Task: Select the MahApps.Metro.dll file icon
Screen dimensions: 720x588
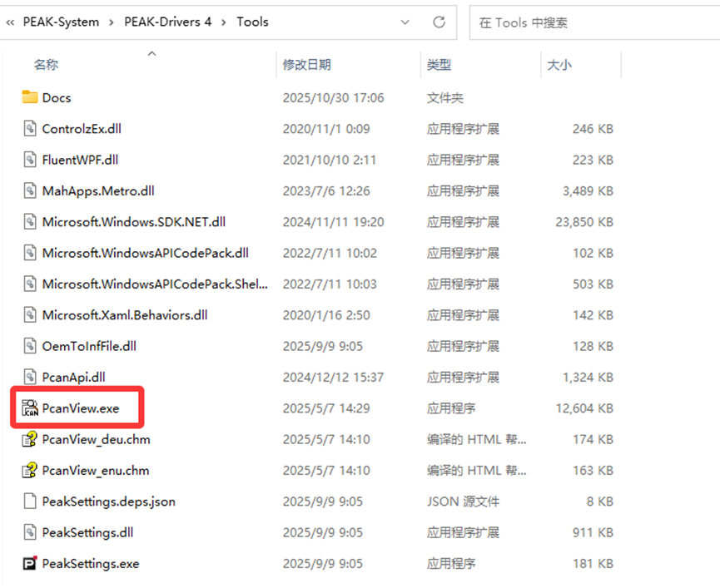Action: pyautogui.click(x=30, y=190)
